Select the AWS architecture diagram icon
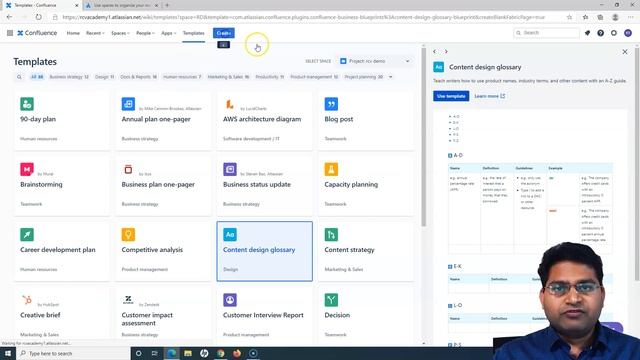Image resolution: width=640 pixels, height=360 pixels. (x=230, y=104)
